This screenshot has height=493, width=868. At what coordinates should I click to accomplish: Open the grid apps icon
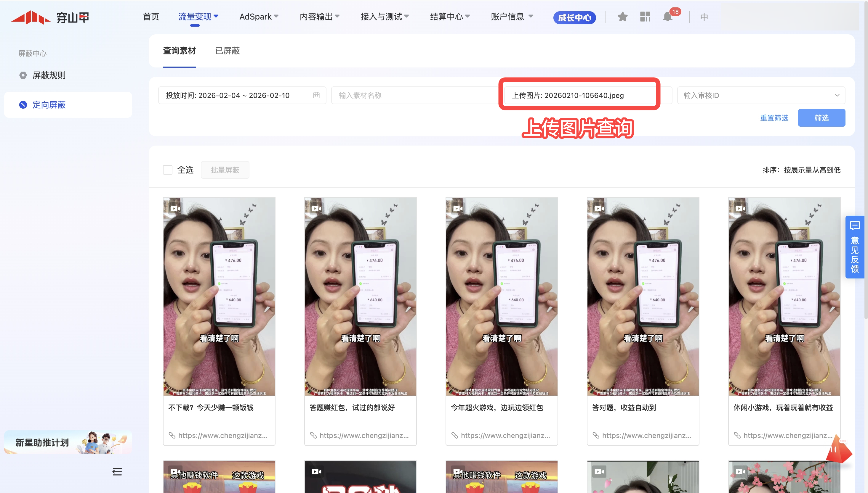[645, 17]
